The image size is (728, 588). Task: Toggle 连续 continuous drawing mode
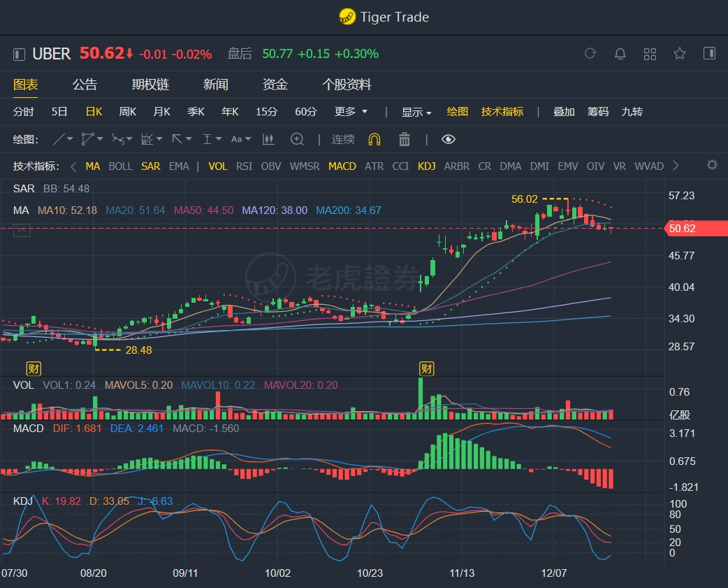click(343, 139)
